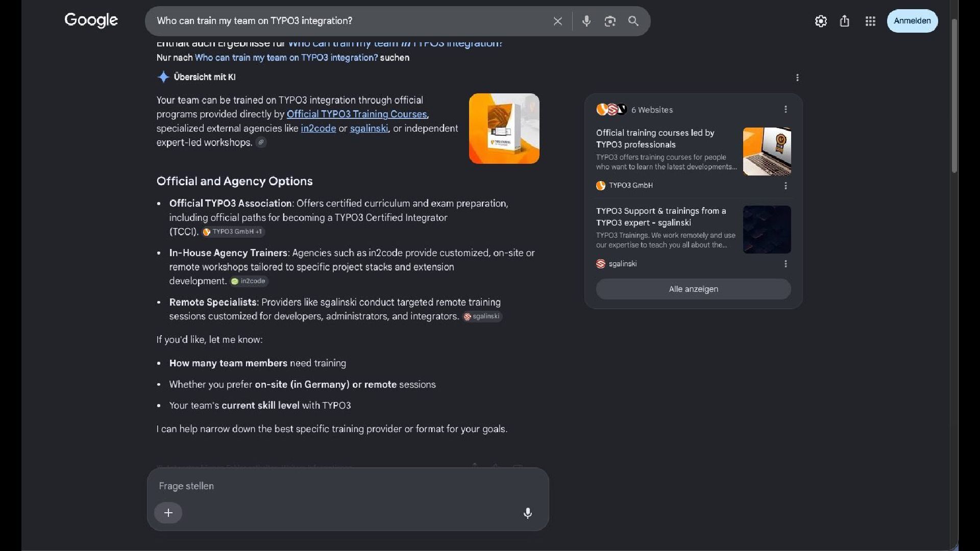Open TYPO3 Support & trainings sgalinski result
The image size is (980, 551).
coord(660,217)
